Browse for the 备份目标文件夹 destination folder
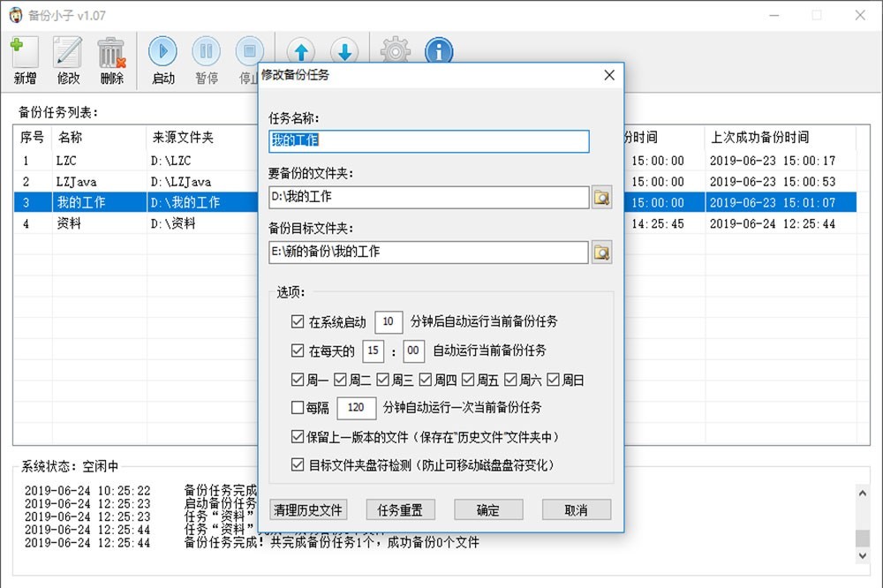This screenshot has width=883, height=588. click(601, 253)
